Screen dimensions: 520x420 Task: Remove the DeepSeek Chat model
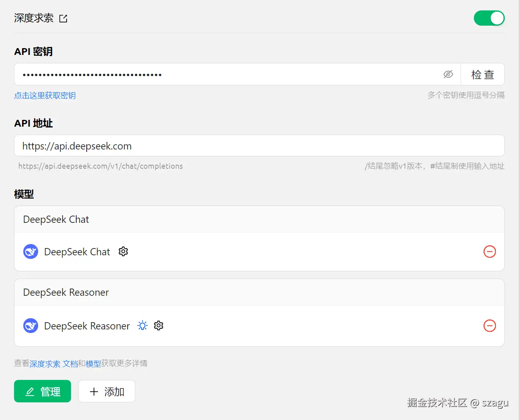coord(490,252)
